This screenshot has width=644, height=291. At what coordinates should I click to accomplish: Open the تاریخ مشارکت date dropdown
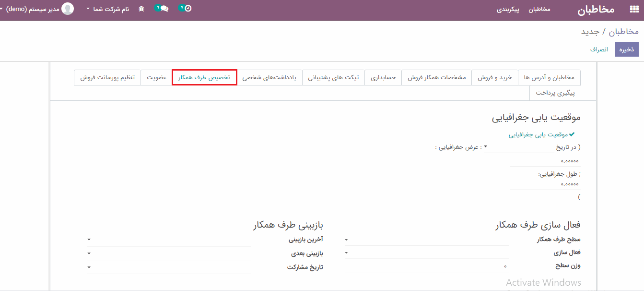tap(169, 267)
